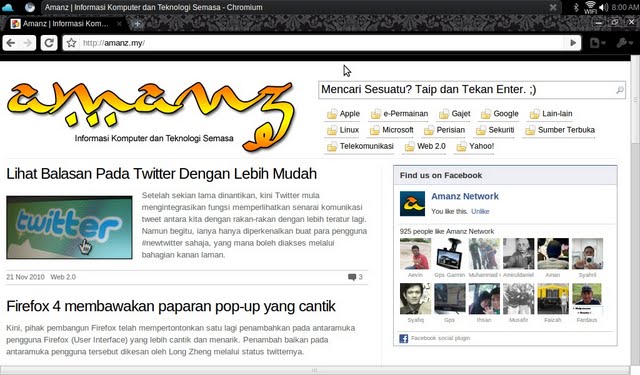Click the Chromium icon in the top panel
The image size is (640, 375).
29,7
